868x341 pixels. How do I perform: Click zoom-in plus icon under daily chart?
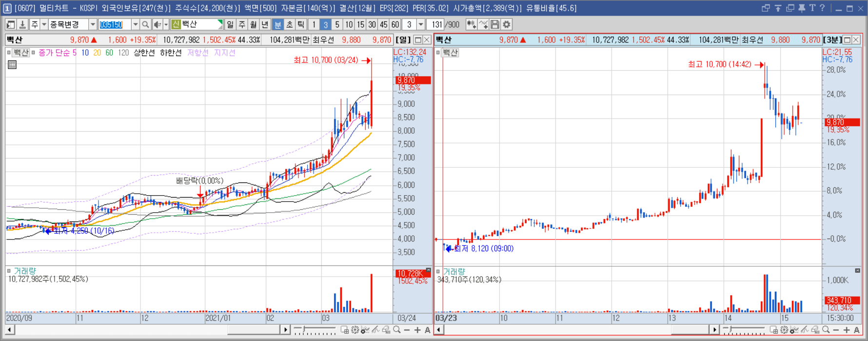[417, 330]
